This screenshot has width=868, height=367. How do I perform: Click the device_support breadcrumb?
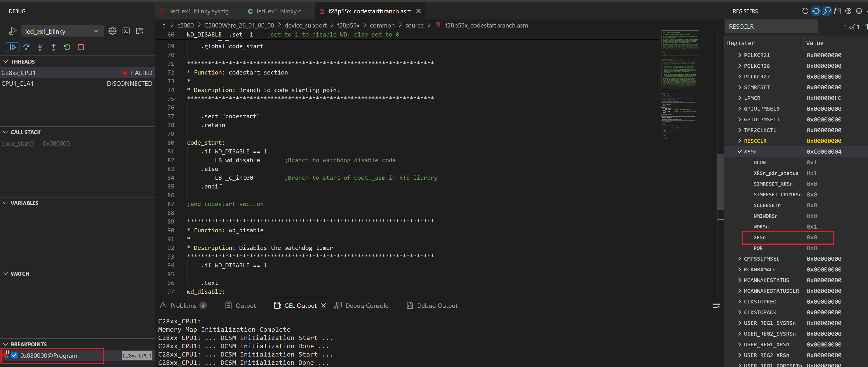tap(306, 26)
